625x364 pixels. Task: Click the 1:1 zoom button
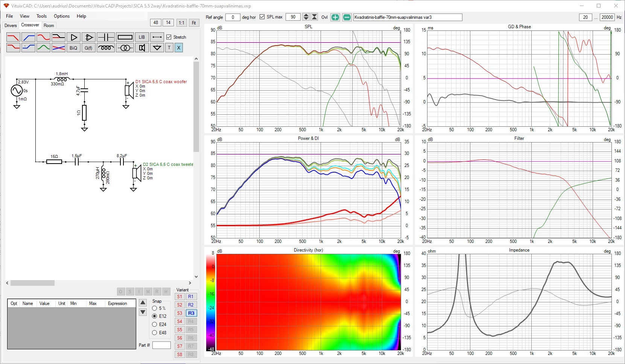point(181,23)
